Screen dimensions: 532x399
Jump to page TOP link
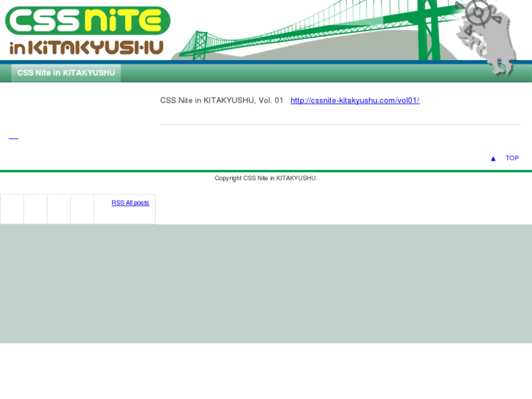pyautogui.click(x=512, y=158)
